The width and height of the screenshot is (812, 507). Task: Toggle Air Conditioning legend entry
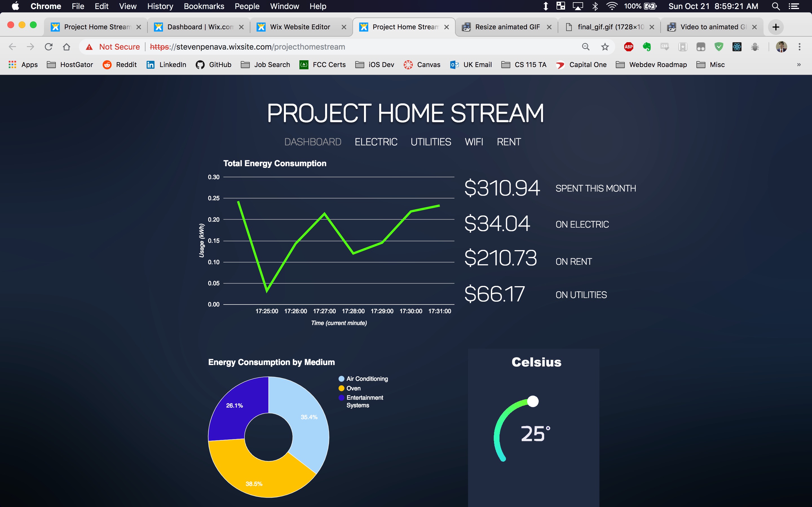367,379
